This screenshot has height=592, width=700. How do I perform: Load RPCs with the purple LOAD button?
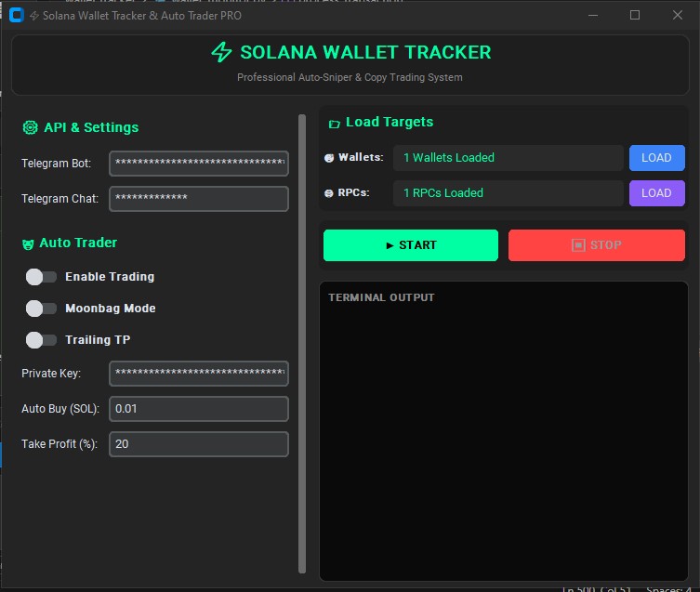click(x=656, y=193)
